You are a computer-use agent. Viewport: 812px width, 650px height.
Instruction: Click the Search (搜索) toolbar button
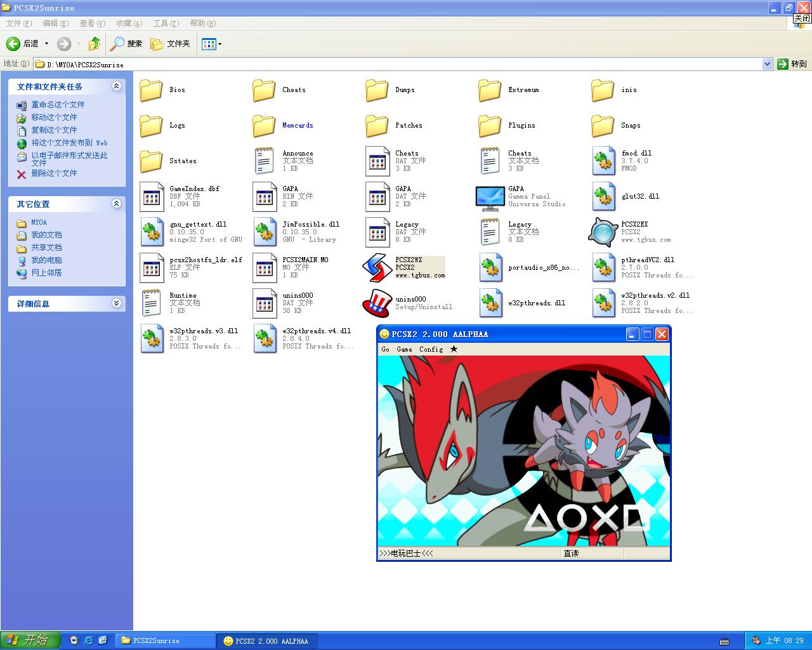click(x=126, y=44)
